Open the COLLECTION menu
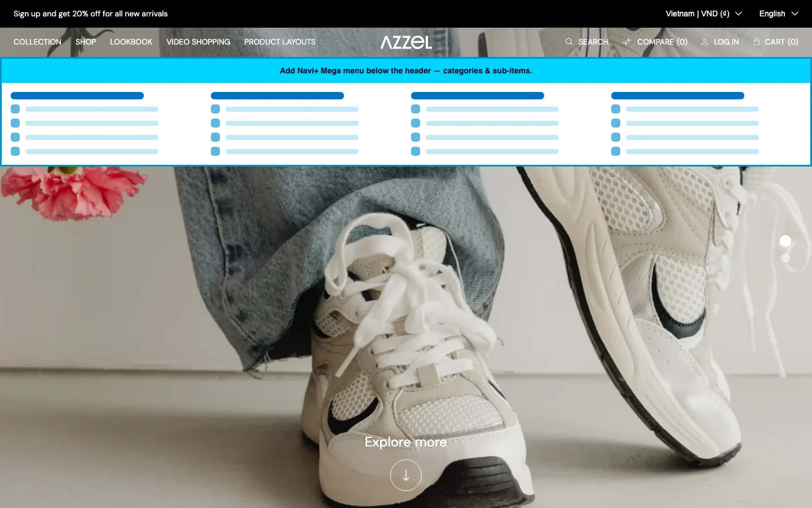 click(37, 42)
